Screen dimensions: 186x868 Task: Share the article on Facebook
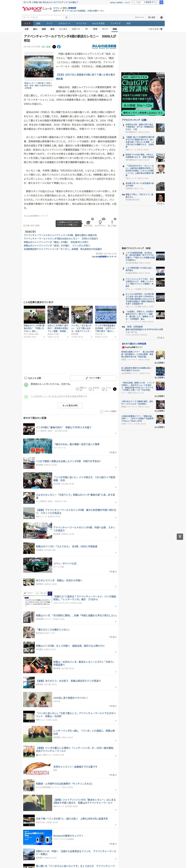pyautogui.click(x=59, y=47)
